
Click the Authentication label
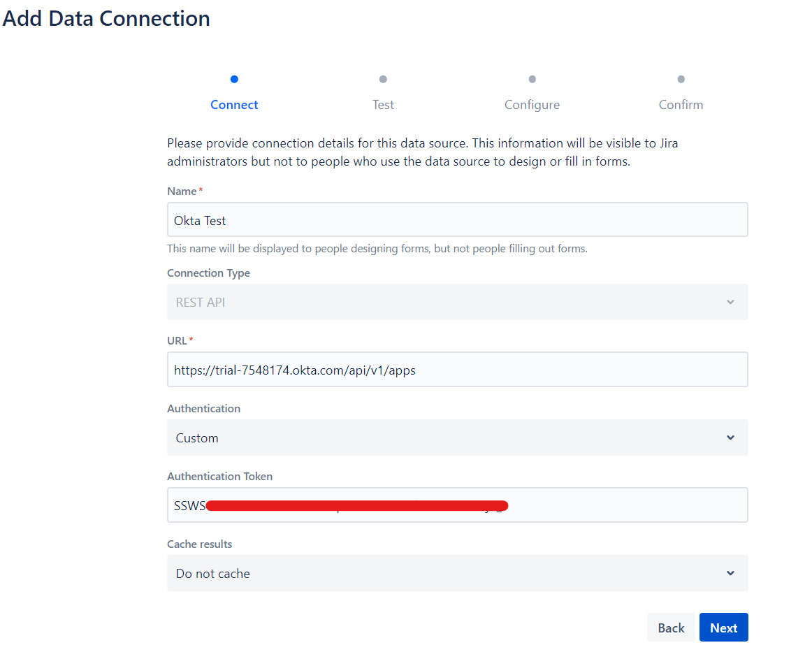pyautogui.click(x=203, y=408)
